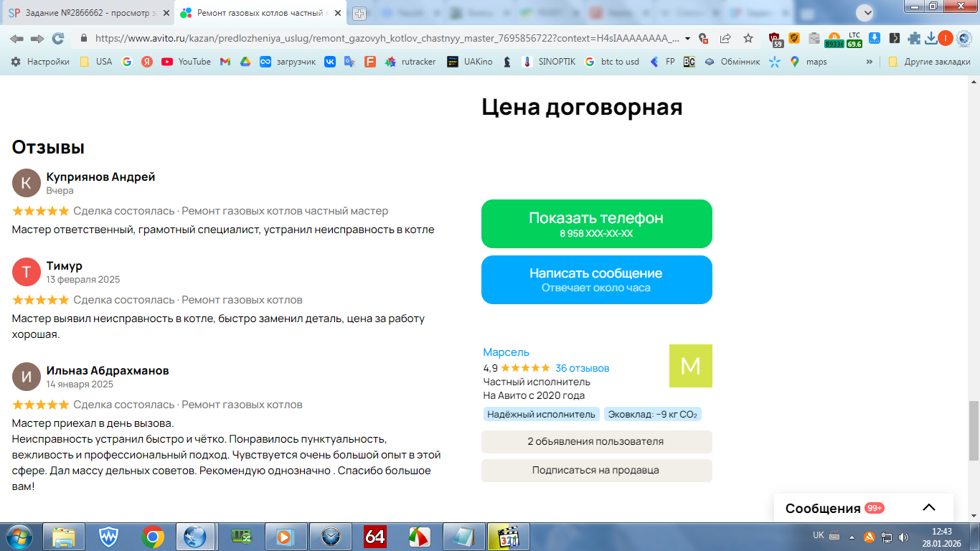The height and width of the screenshot is (551, 980).
Task: Open the taskbar clock showing 12:43
Action: [x=941, y=537]
